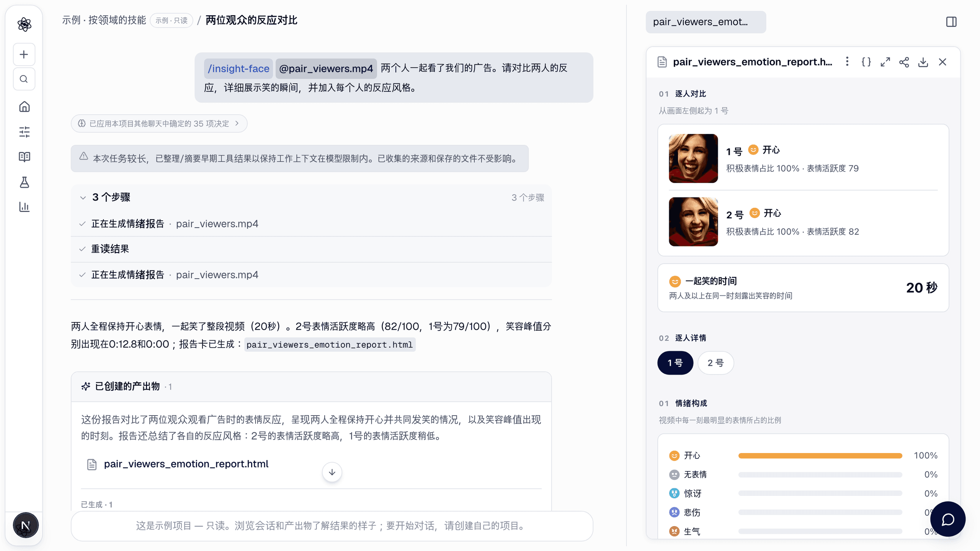Open the bar chart analytics icon

24,207
